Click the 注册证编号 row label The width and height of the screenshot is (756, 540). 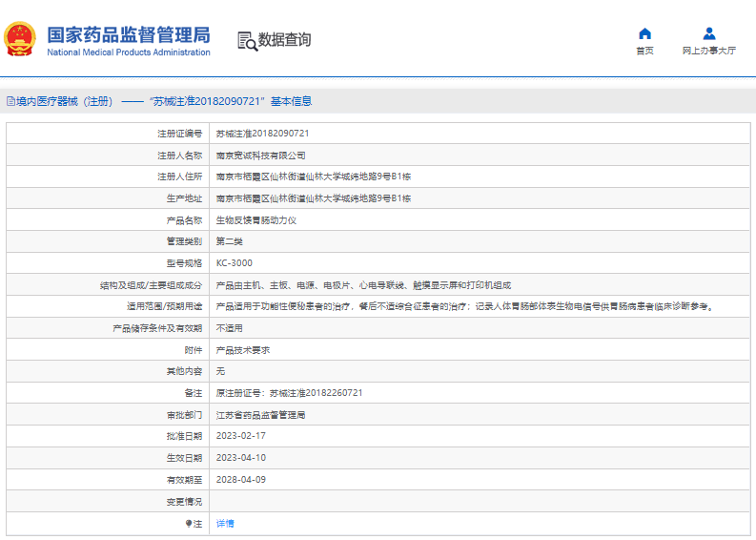click(x=180, y=134)
